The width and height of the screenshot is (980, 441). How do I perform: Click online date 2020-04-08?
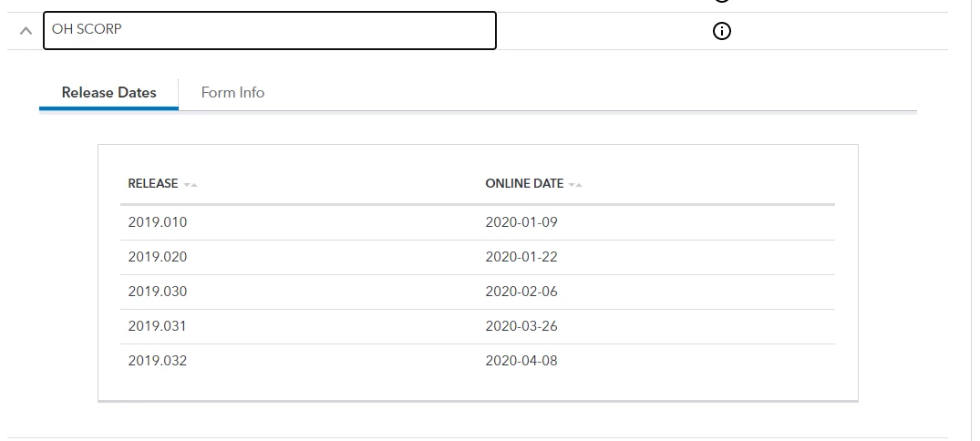point(521,361)
